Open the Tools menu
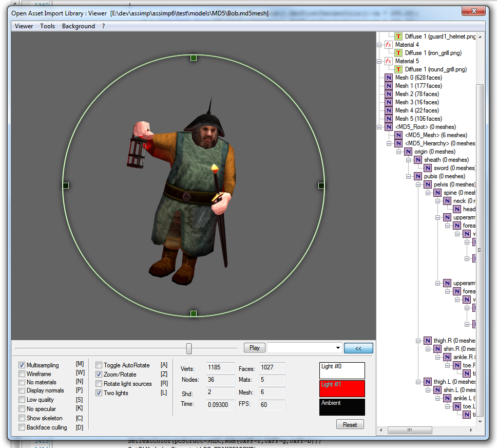Screen dimensions: 497x448 point(47,26)
